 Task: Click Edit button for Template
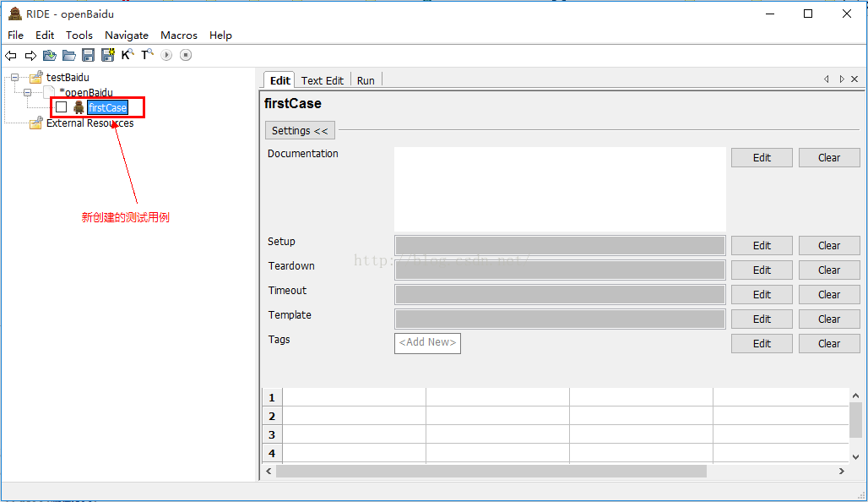[762, 319]
